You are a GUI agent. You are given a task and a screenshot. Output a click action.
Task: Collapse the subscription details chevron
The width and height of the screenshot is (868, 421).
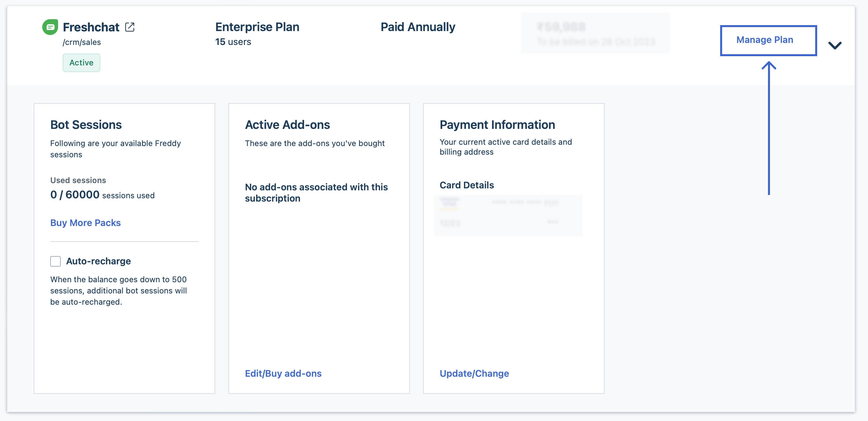tap(835, 45)
